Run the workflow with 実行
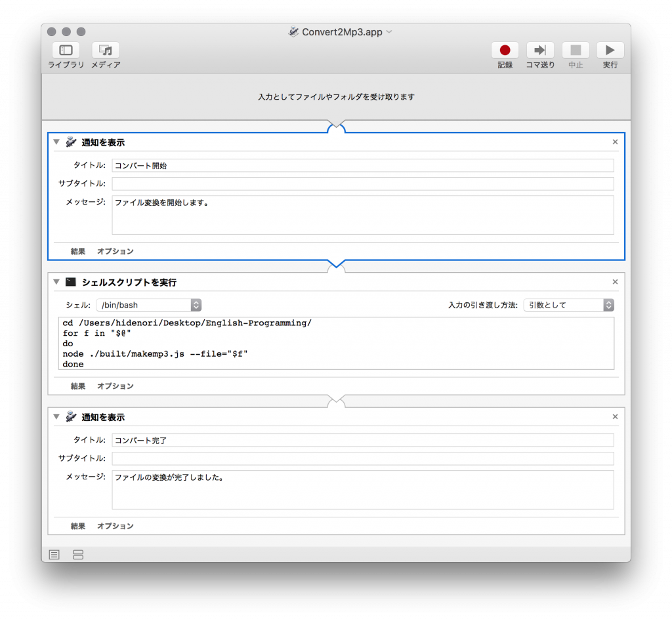The image size is (672, 621). click(610, 50)
